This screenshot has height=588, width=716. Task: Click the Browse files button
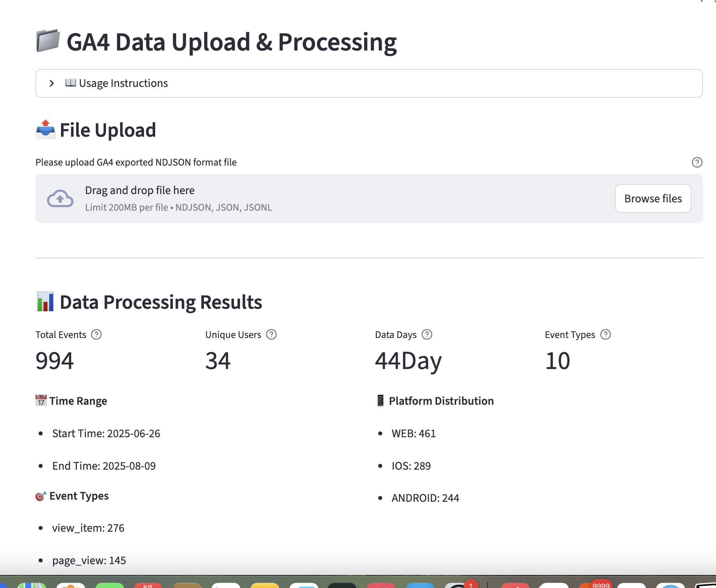click(x=652, y=198)
